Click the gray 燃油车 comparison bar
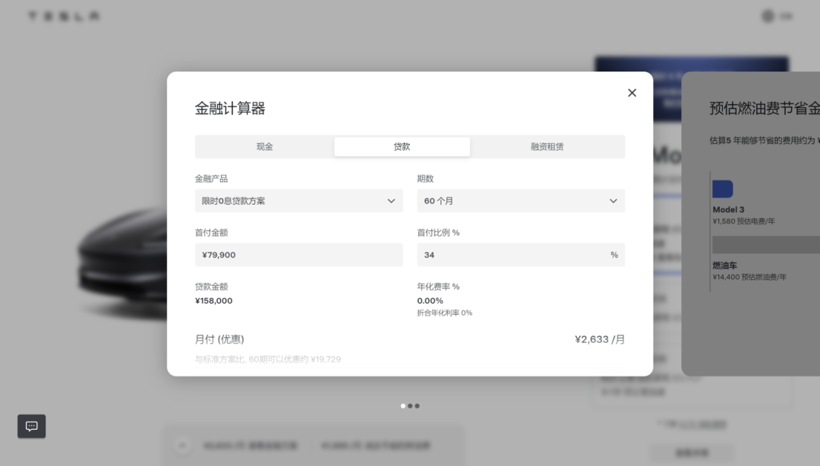 pos(766,245)
